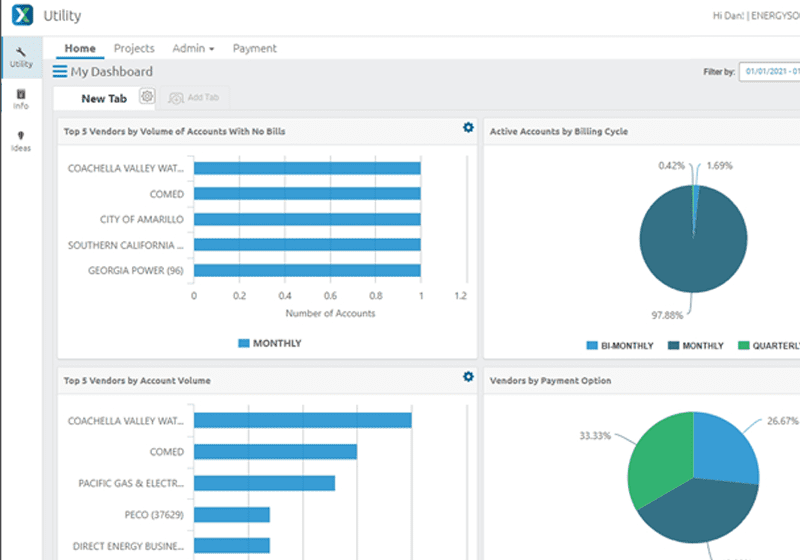This screenshot has height=560, width=800.
Task: Switch to the Payment tab
Action: (x=255, y=48)
